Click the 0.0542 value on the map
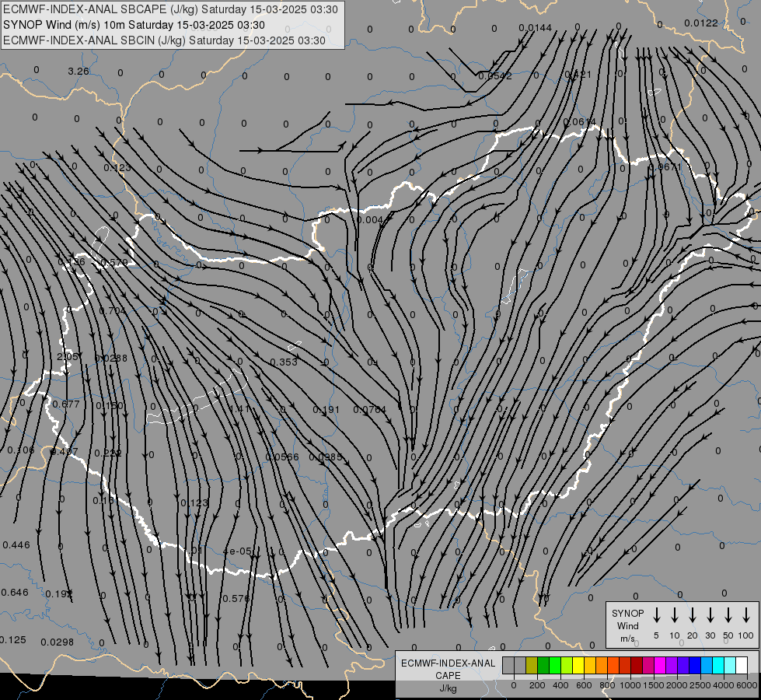This screenshot has width=761, height=700. [x=495, y=75]
